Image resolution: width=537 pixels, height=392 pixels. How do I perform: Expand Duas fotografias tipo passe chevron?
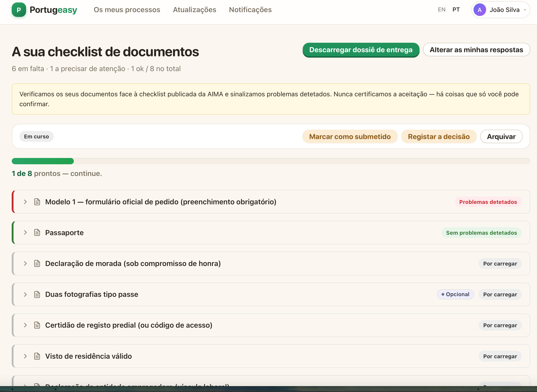25,294
